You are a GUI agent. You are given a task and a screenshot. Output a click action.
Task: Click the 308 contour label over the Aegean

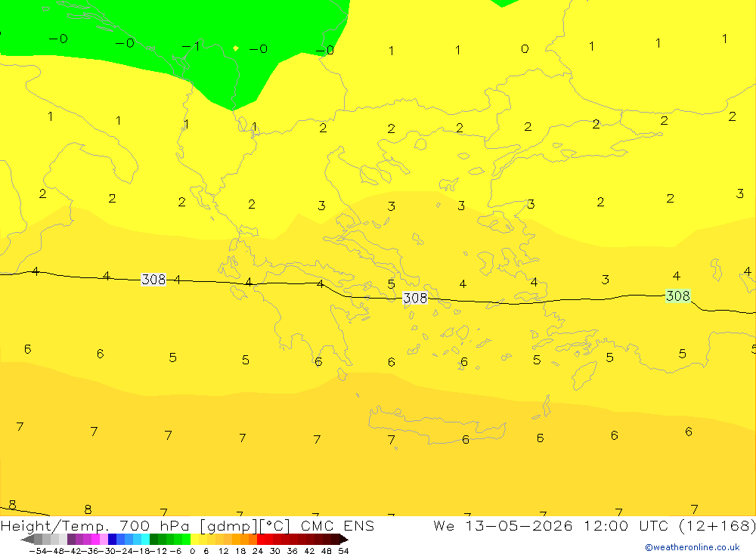coord(415,298)
